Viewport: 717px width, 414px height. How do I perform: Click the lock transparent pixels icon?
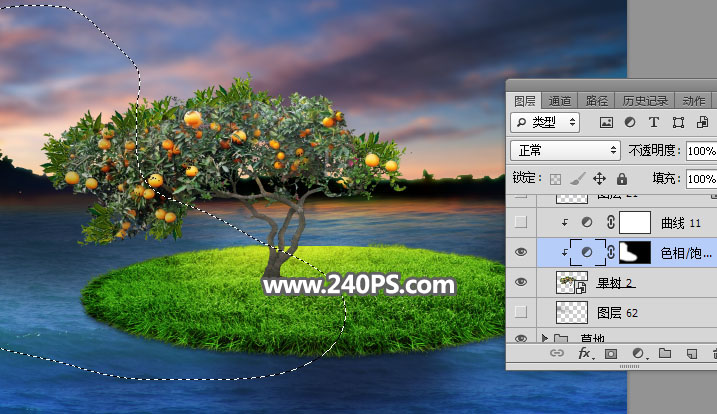point(556,179)
